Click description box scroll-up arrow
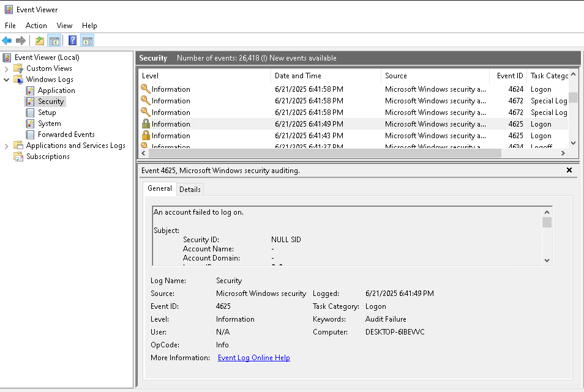 coord(547,212)
